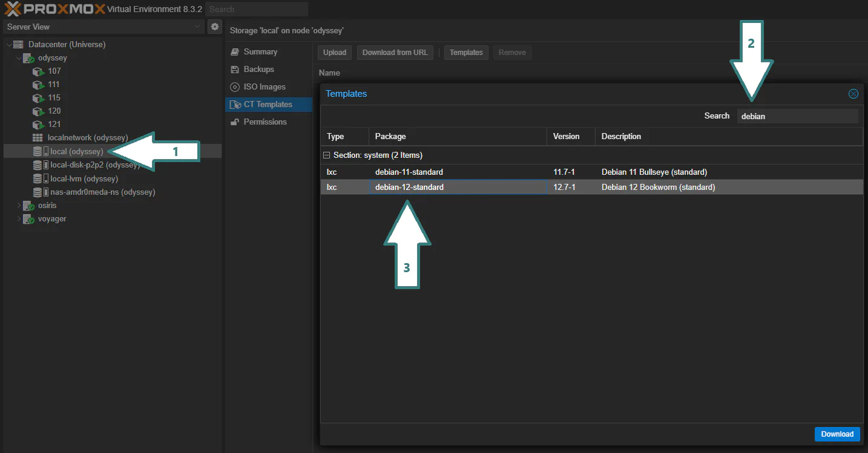Close the Templates dialog

click(x=853, y=94)
